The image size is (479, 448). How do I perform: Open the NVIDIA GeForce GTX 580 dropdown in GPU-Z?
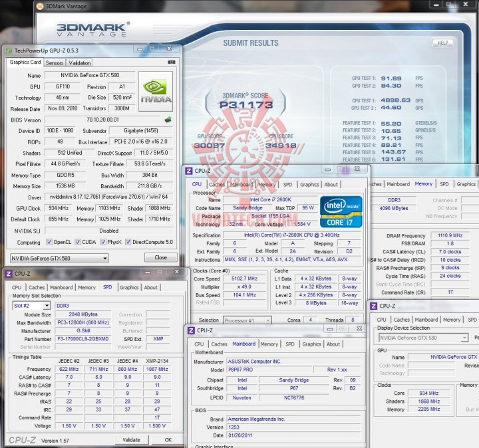tap(59, 258)
